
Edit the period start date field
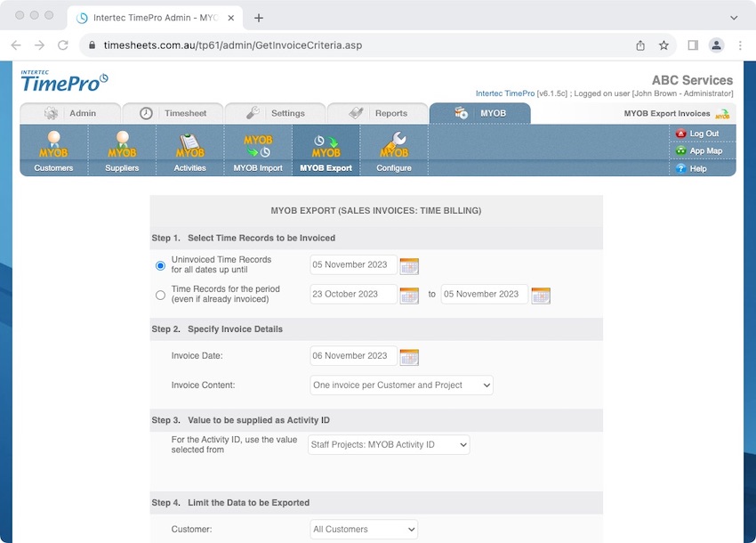point(353,294)
